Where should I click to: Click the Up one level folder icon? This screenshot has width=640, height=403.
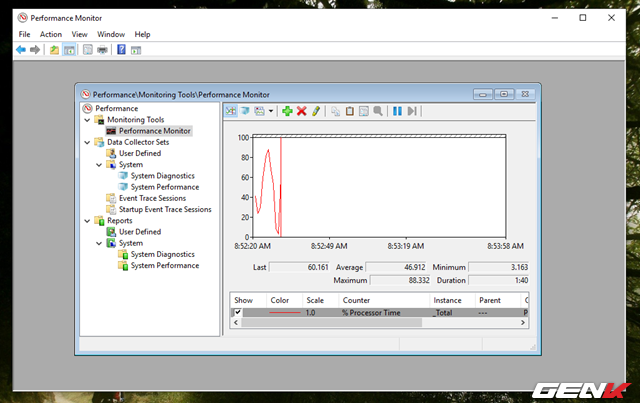[x=54, y=50]
